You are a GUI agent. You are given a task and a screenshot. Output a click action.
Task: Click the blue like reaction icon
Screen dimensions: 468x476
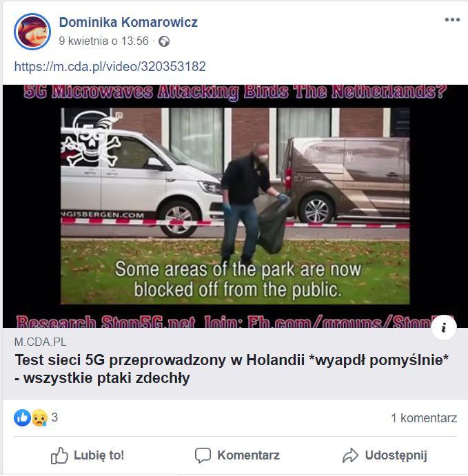(22, 417)
